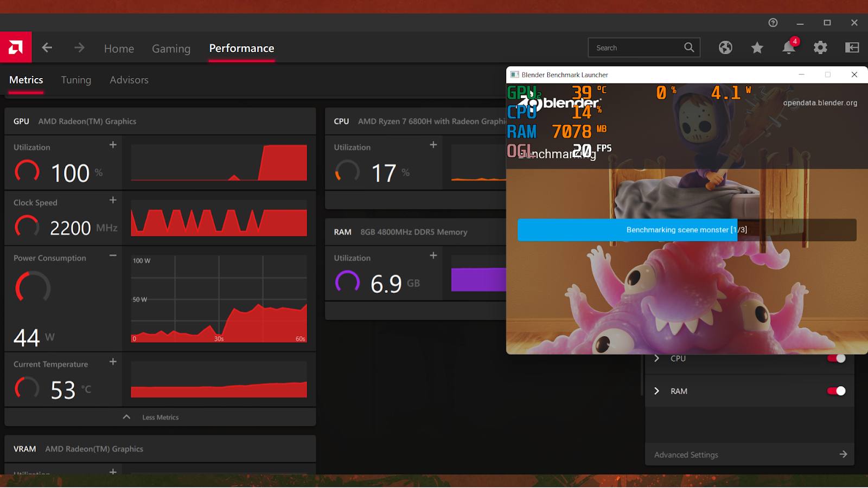Screen dimensions: 868x488
Task: Minimize the Blender Benchmark Launcher window
Action: 801,75
